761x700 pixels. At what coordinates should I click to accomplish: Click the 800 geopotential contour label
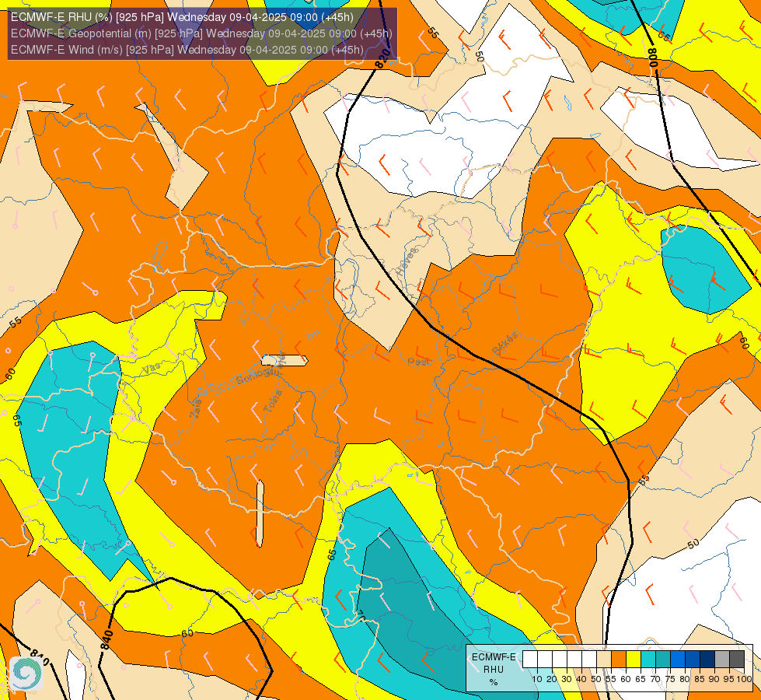[x=652, y=58]
